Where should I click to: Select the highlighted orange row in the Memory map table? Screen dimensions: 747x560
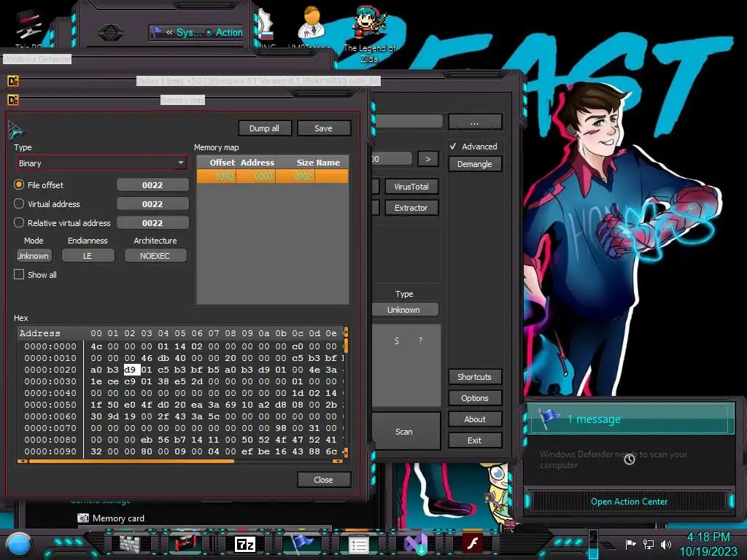tap(273, 176)
